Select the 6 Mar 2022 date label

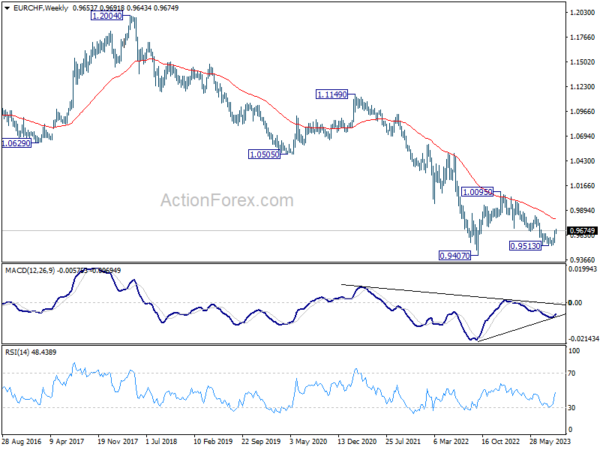click(x=452, y=441)
